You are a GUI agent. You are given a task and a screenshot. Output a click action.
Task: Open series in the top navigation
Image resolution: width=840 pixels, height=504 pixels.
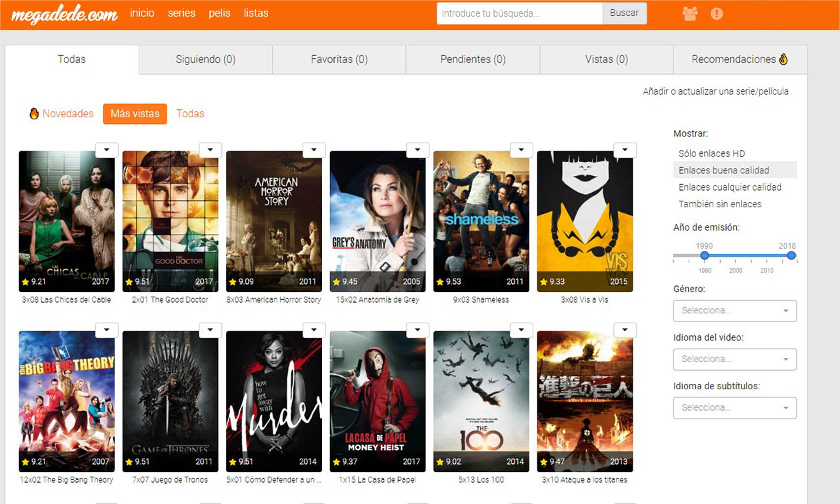181,13
